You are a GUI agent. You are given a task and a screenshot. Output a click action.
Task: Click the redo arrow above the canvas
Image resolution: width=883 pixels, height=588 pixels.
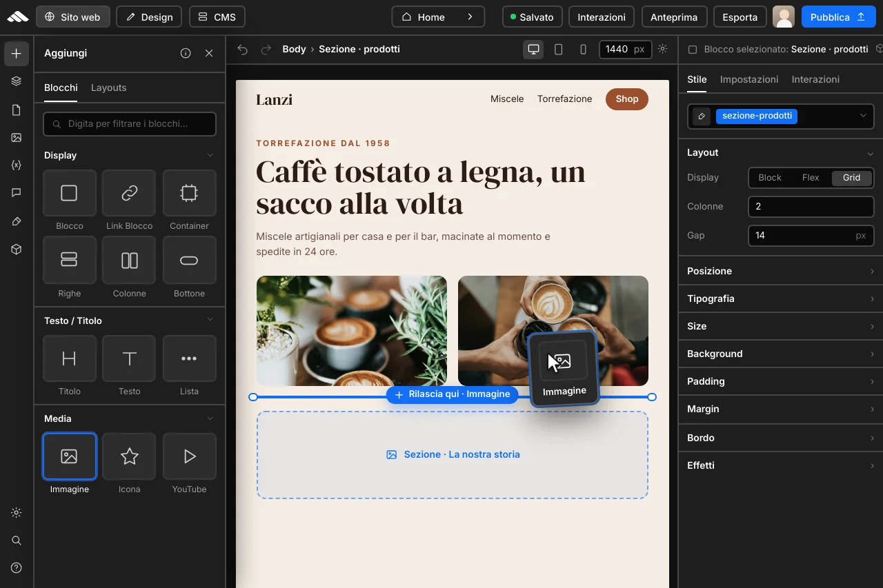pyautogui.click(x=266, y=49)
